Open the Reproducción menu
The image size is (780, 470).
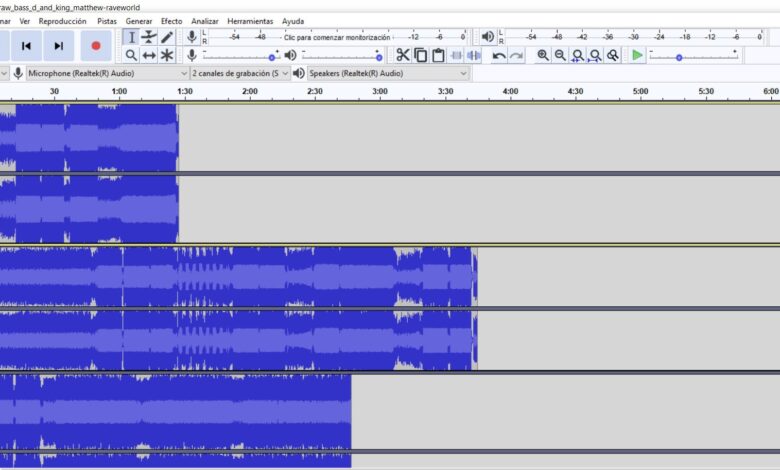point(63,21)
